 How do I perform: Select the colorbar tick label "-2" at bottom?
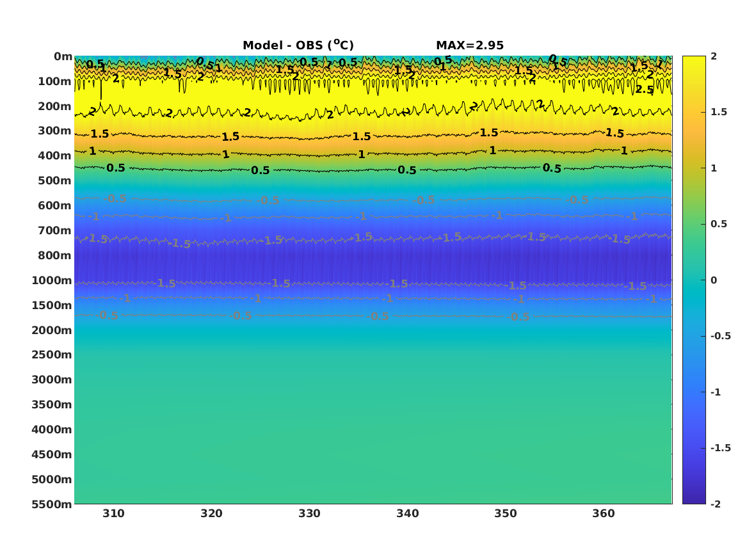pos(716,504)
